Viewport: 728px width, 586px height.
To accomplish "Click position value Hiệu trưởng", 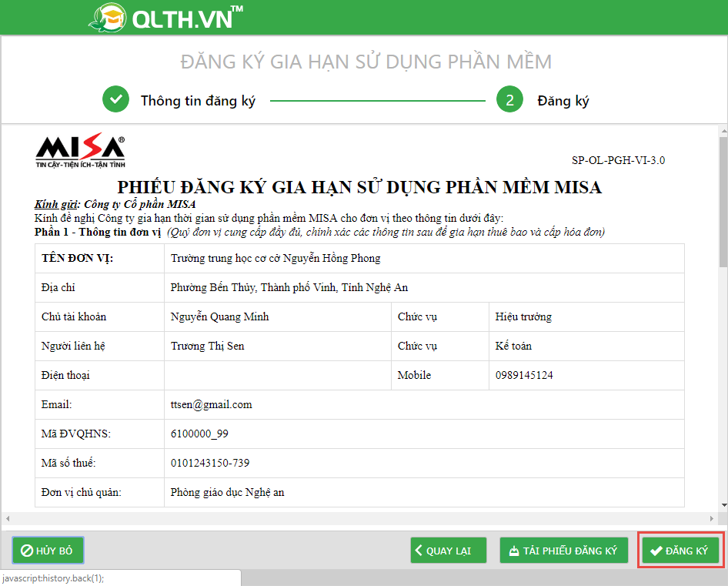I will 523,317.
